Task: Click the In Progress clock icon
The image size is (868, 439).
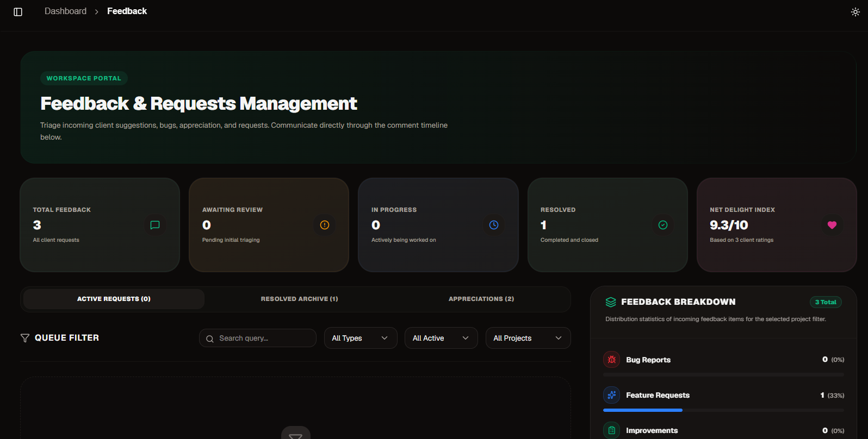Action: coord(494,225)
